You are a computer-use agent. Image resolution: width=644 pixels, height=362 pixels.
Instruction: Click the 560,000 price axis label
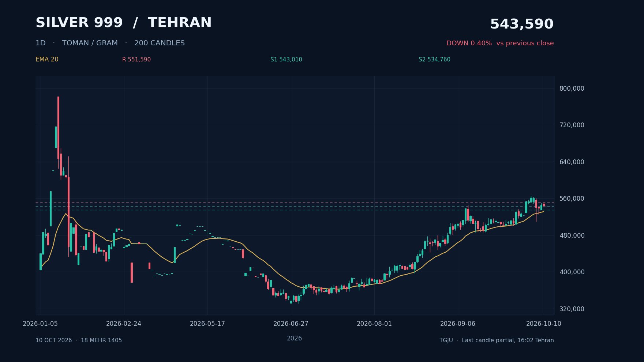pos(572,199)
